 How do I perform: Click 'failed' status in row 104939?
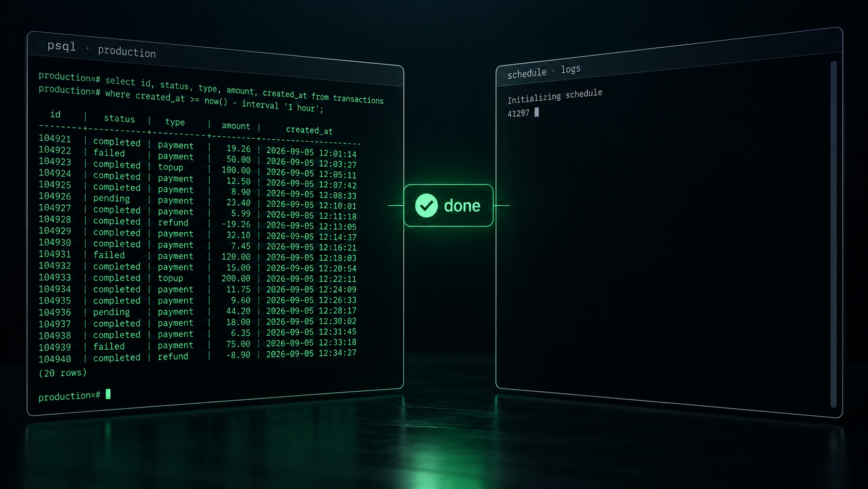tap(109, 347)
